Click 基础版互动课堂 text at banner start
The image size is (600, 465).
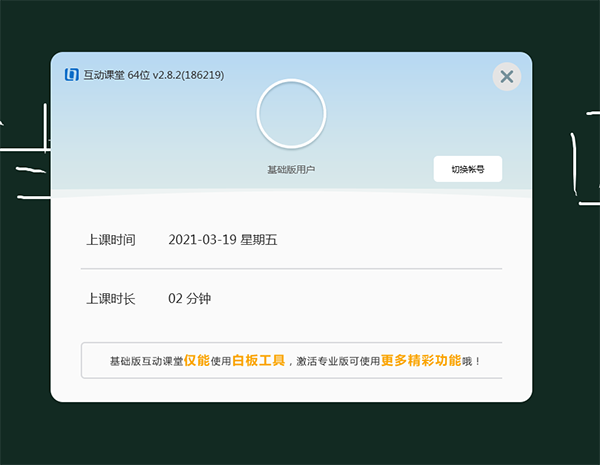pos(146,361)
